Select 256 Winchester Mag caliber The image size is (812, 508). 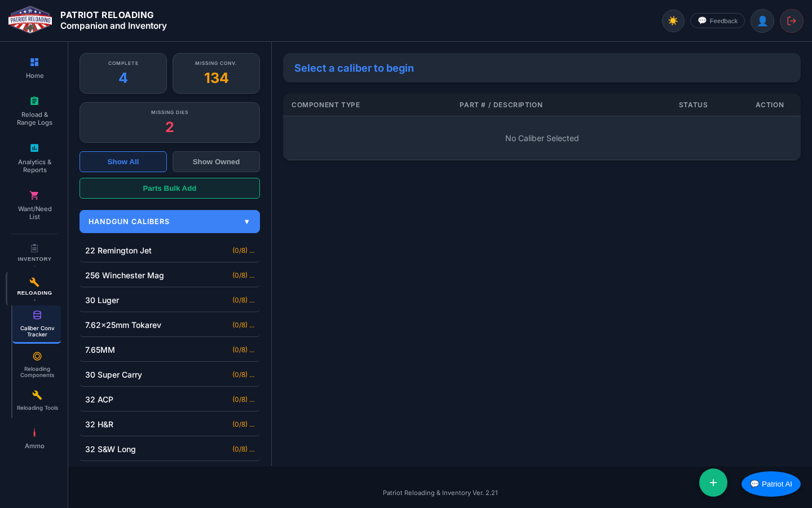pos(170,275)
